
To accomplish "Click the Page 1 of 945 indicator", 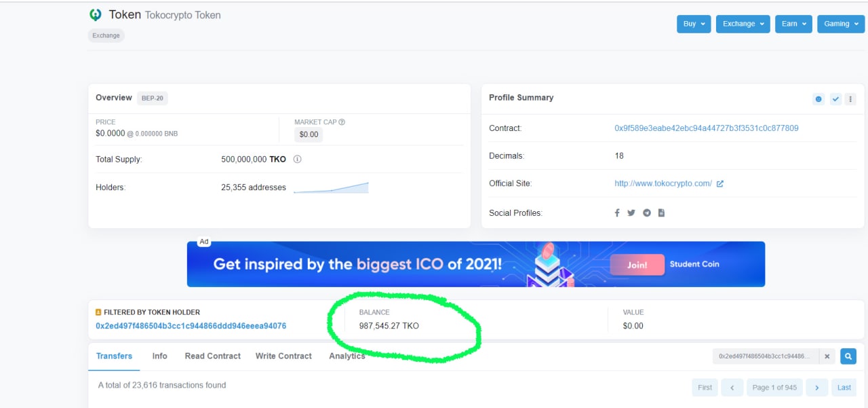I will coord(774,388).
